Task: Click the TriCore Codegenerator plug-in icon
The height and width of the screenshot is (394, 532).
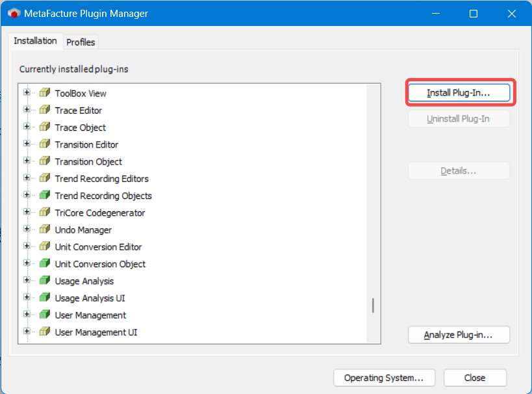Action: [x=45, y=211]
